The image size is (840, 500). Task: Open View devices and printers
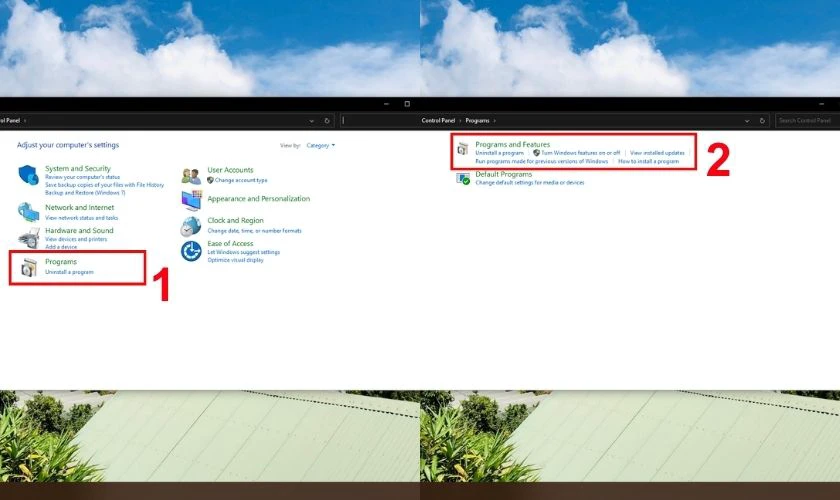[x=76, y=239]
